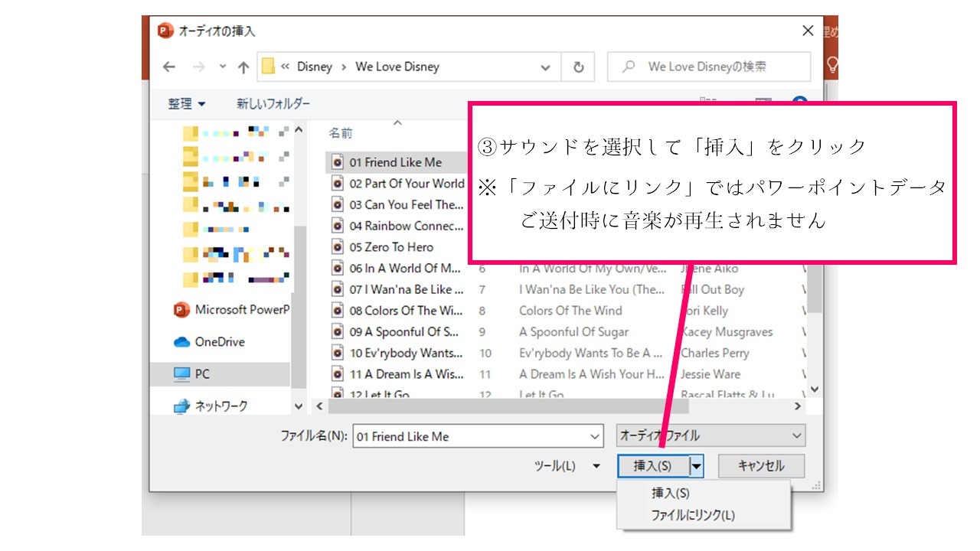Expand the file name history dropdown

tap(596, 436)
